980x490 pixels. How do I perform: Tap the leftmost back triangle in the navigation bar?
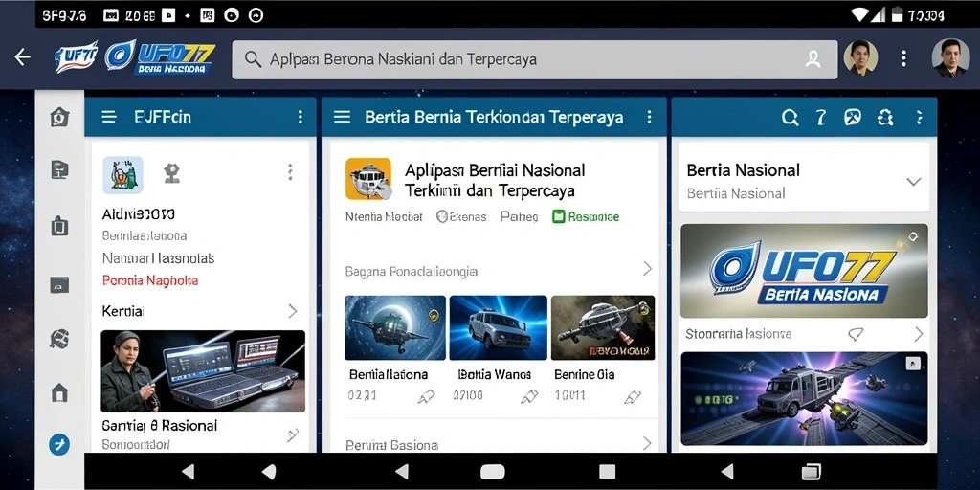(x=188, y=471)
